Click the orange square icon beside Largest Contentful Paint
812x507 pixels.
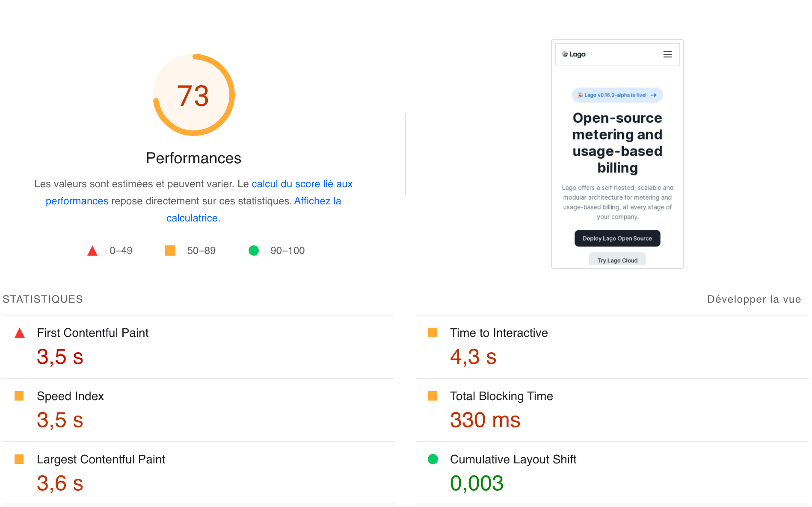[20, 460]
